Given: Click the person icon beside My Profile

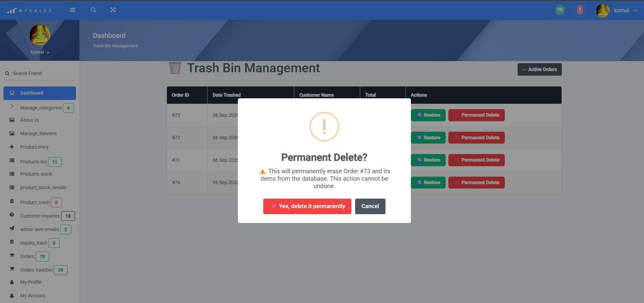Looking at the screenshot, I should click(12, 282).
